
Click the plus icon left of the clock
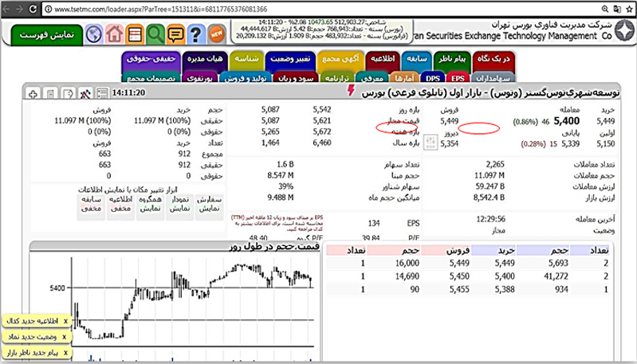point(33,94)
